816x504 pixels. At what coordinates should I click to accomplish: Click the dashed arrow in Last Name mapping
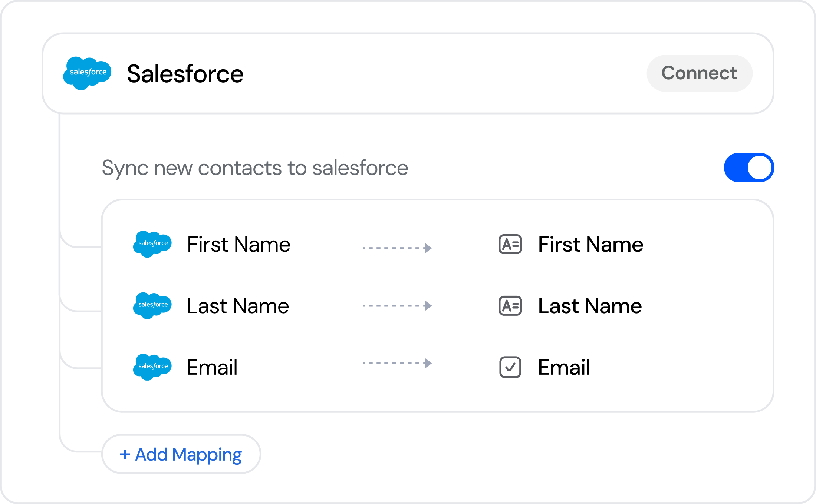coord(397,306)
